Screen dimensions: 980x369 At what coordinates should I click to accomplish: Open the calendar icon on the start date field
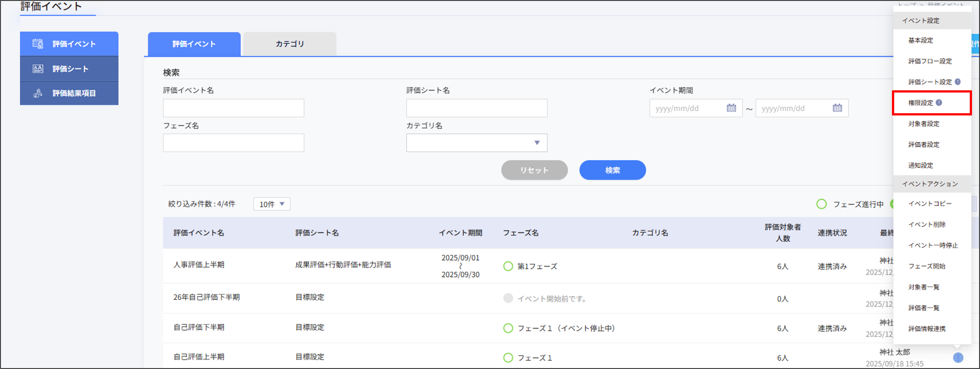(732, 108)
